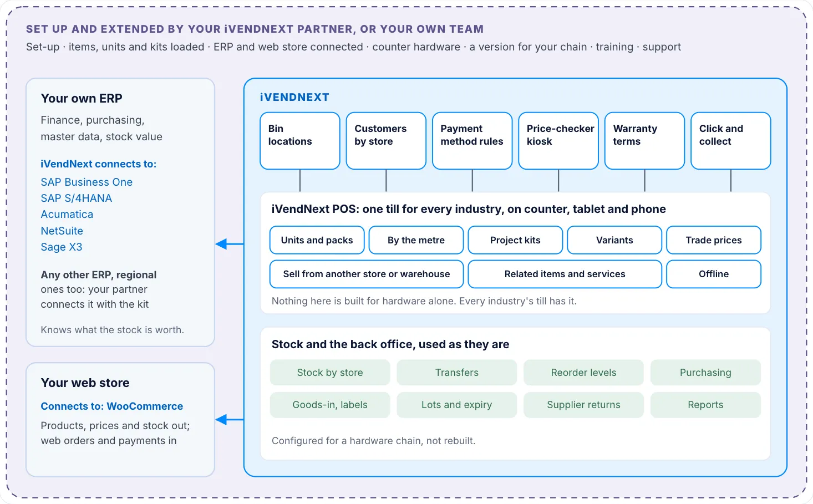Click the NetSuite link
The width and height of the screenshot is (813, 504).
(x=62, y=231)
